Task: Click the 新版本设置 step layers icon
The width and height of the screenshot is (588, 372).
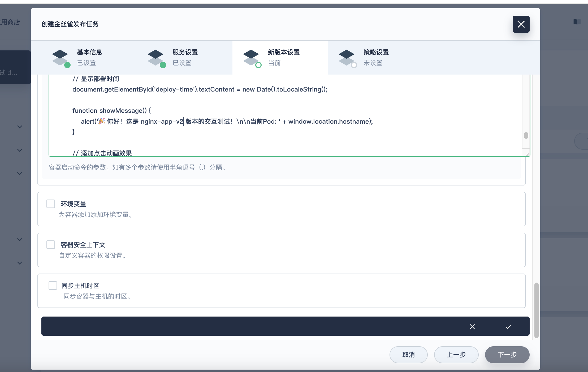Action: click(x=251, y=57)
